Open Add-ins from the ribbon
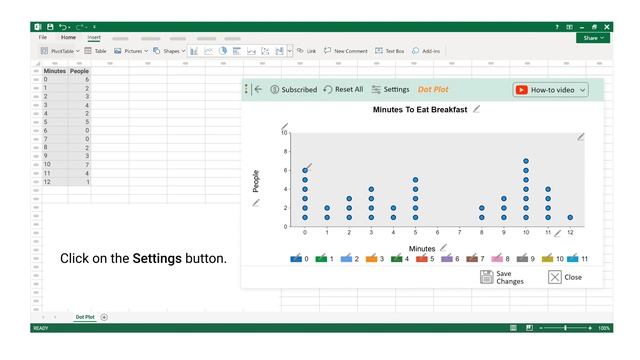The width and height of the screenshot is (640, 360). point(426,51)
